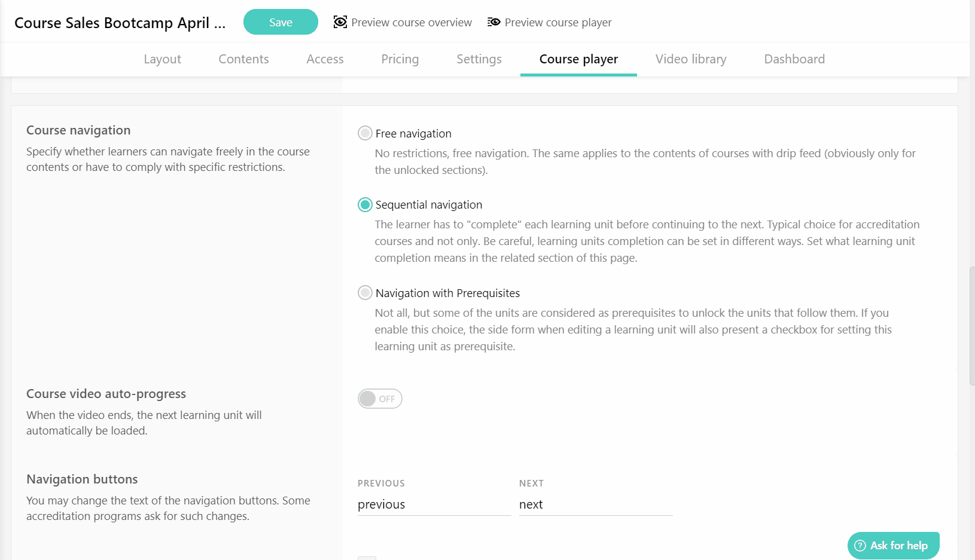Switch to the Contents tab
Viewport: 975px width, 560px height.
[x=243, y=59]
